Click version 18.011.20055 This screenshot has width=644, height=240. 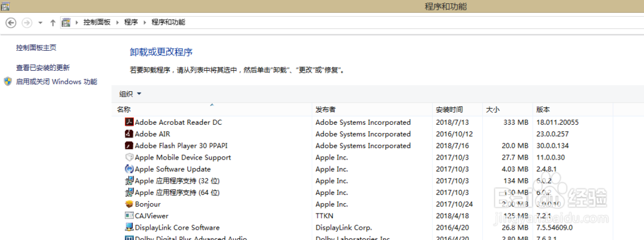pos(557,122)
